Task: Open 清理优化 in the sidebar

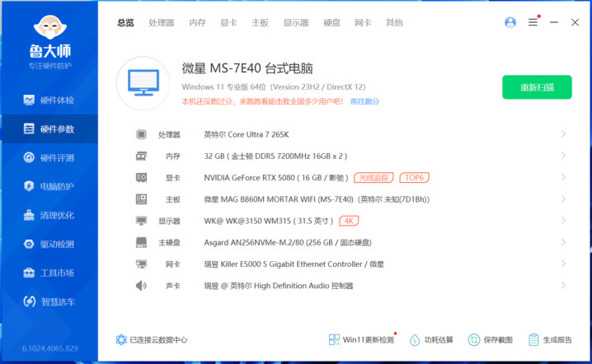Action: 49,215
